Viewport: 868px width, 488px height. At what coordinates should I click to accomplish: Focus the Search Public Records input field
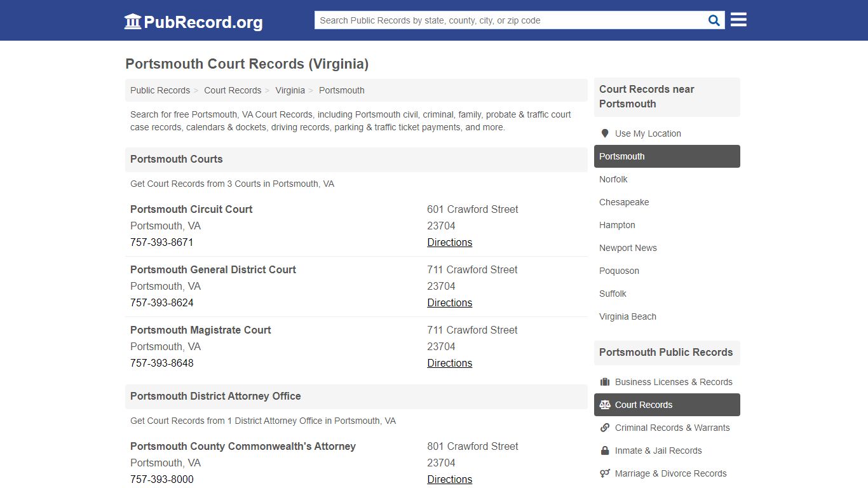pyautogui.click(x=511, y=20)
